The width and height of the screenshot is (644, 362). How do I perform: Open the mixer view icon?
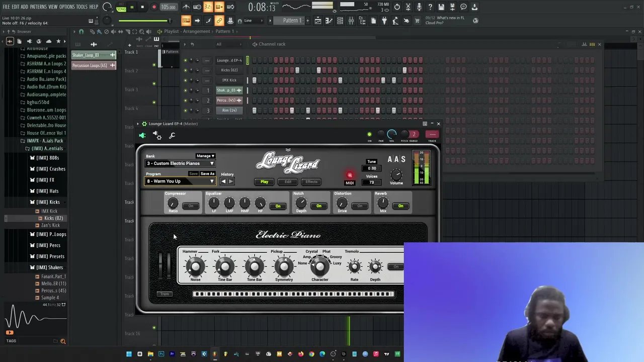pos(351,21)
